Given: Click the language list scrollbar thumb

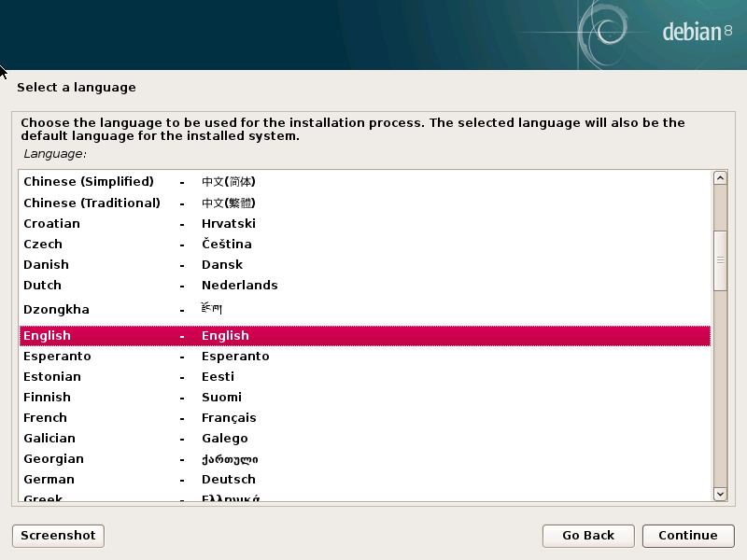Looking at the screenshot, I should (x=720, y=260).
